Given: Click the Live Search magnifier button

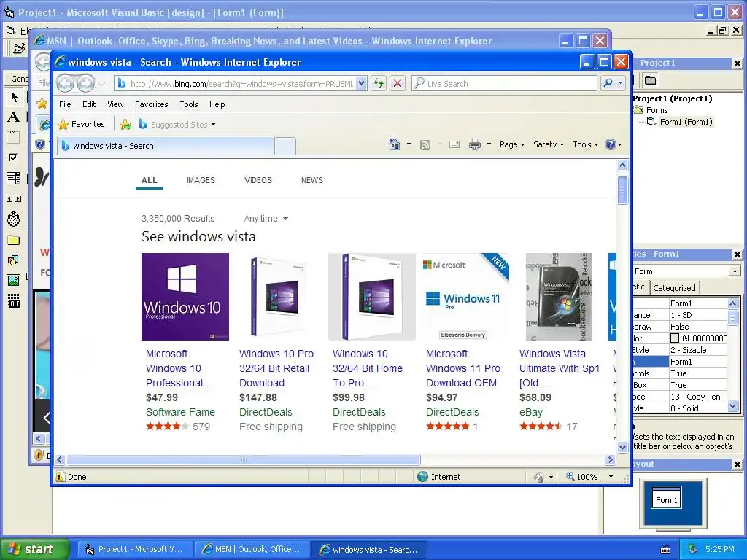Looking at the screenshot, I should click(x=608, y=83).
